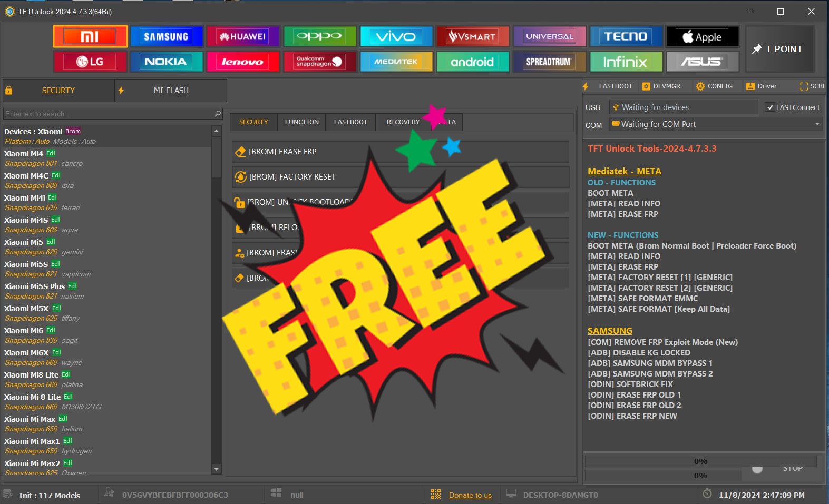The image size is (829, 504).
Task: Open the Vsmart brand section
Action: 473,36
